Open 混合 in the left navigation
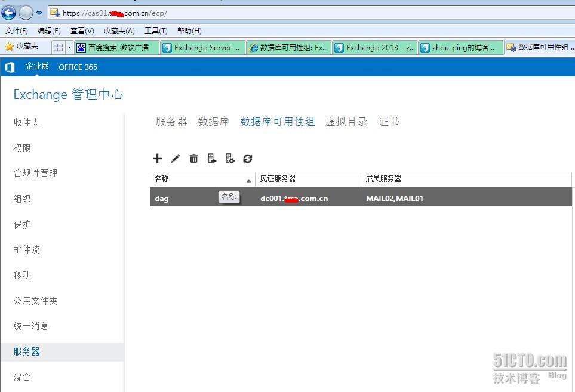Viewport: 575px width, 392px height. 22,377
